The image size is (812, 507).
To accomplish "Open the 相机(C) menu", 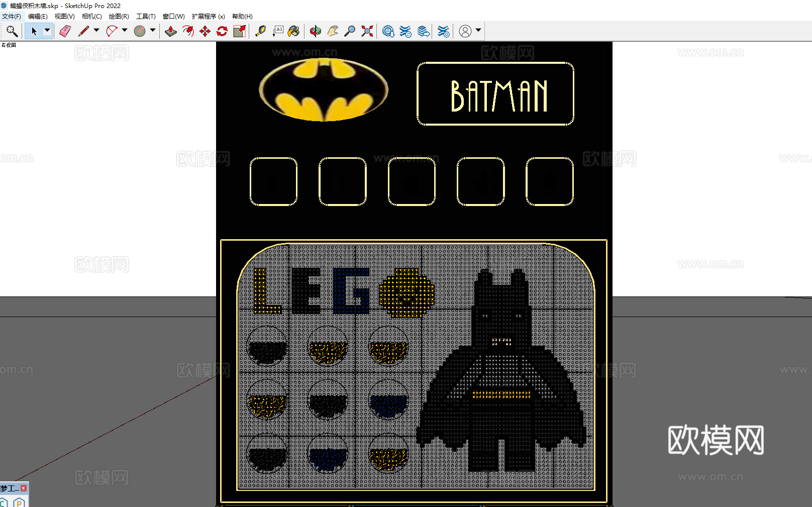I will pyautogui.click(x=92, y=17).
